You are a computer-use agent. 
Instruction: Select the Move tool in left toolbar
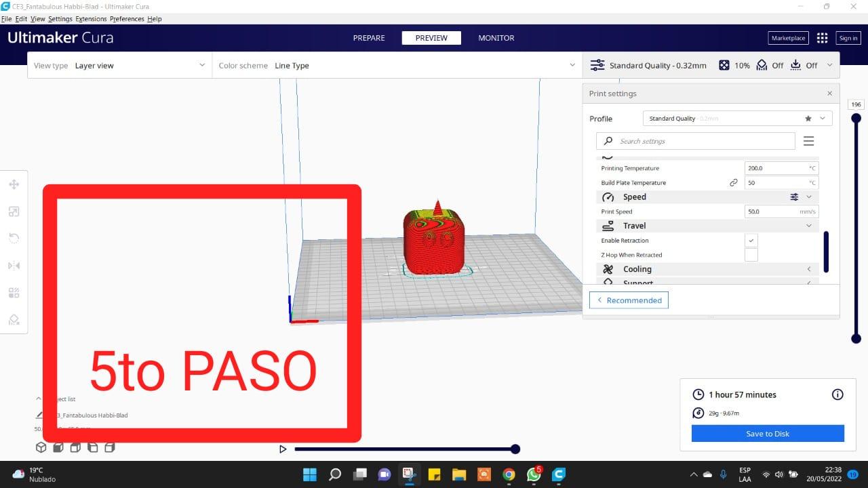tap(14, 184)
